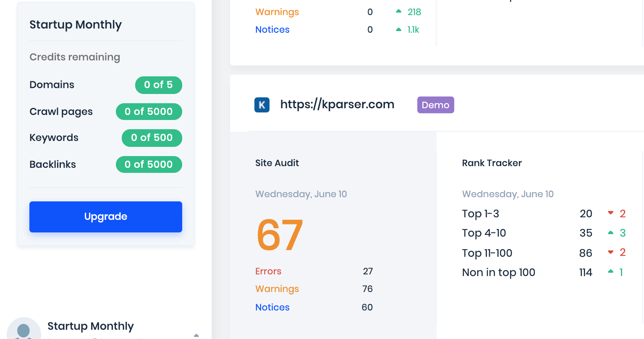Click the Wednesday, June 10 date under Site Audit
The width and height of the screenshot is (644, 339).
(x=301, y=194)
